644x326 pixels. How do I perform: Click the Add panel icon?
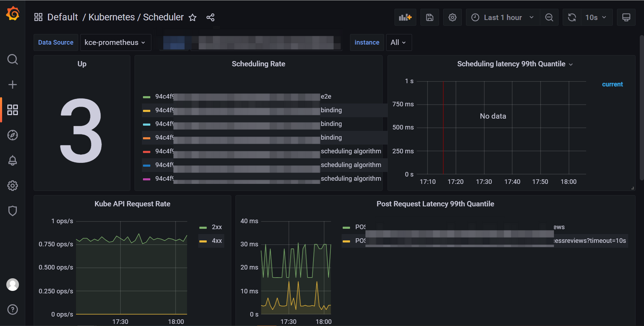(x=405, y=18)
